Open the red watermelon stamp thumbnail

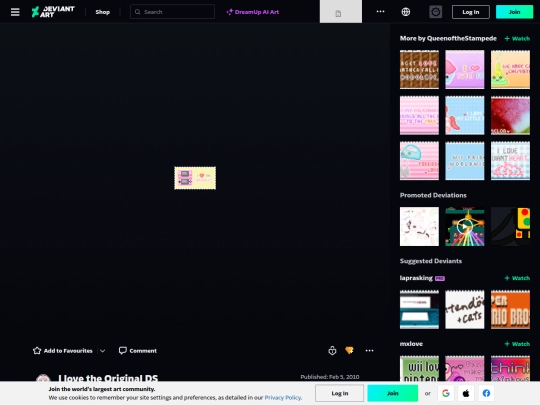tap(510, 115)
